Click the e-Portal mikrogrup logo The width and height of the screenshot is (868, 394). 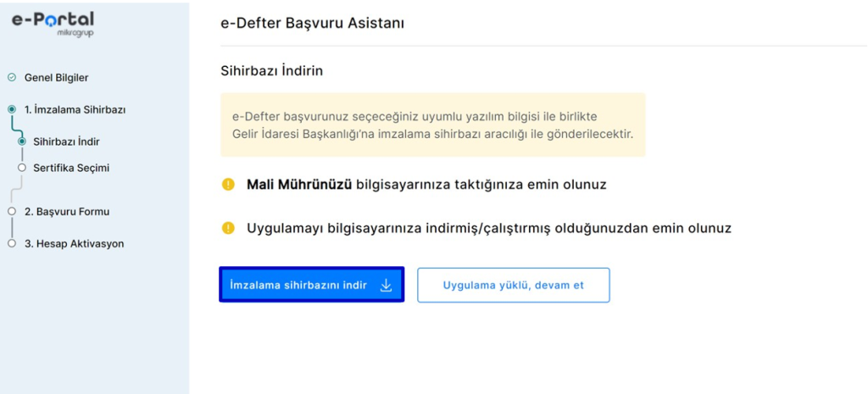pos(53,24)
